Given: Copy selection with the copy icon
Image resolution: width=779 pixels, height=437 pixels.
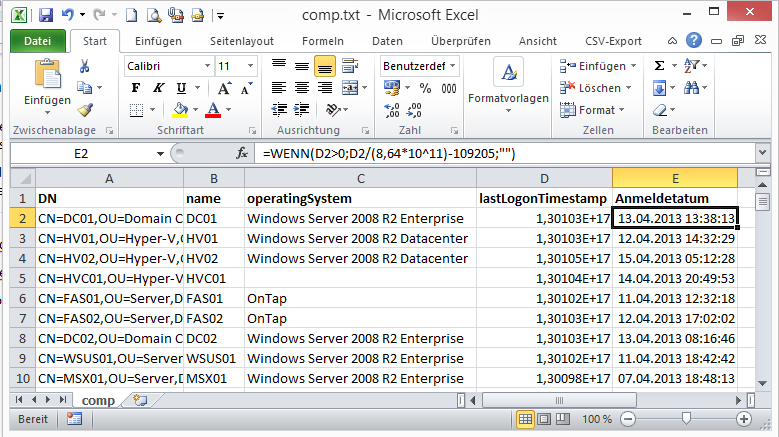Looking at the screenshot, I should tap(84, 88).
